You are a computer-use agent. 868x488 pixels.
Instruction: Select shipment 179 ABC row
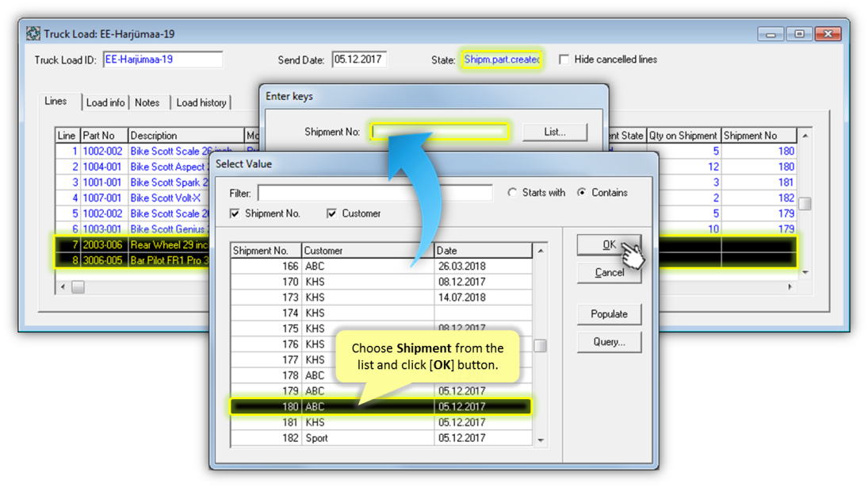[x=380, y=391]
